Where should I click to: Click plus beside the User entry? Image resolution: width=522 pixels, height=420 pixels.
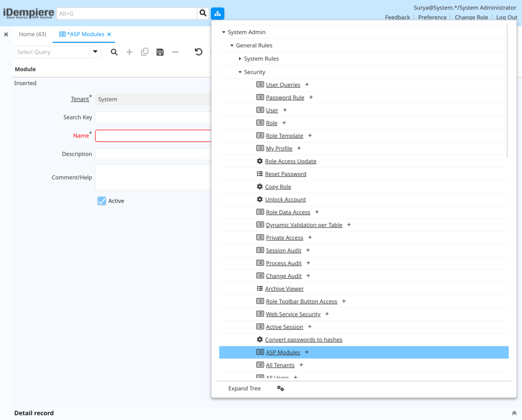click(285, 110)
